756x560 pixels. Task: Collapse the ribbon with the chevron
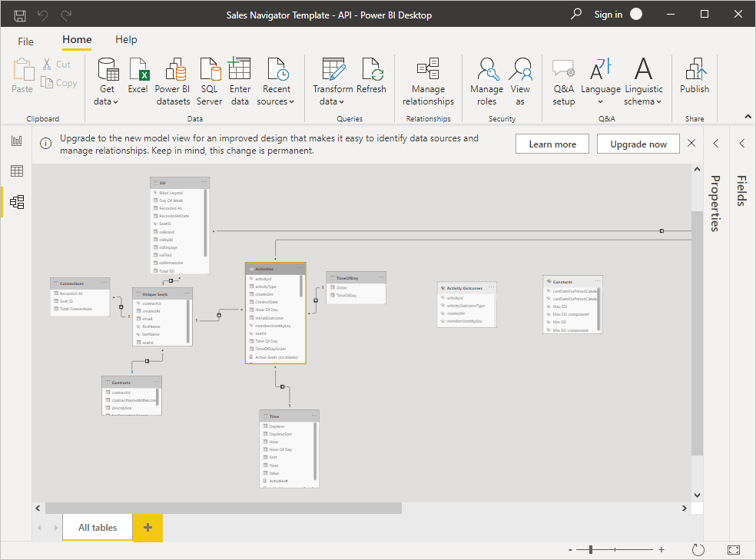click(748, 117)
